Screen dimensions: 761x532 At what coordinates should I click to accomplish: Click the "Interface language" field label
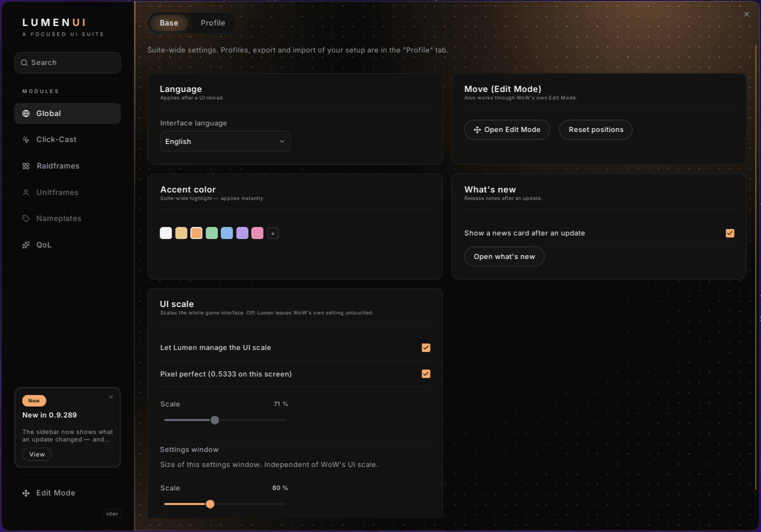193,123
